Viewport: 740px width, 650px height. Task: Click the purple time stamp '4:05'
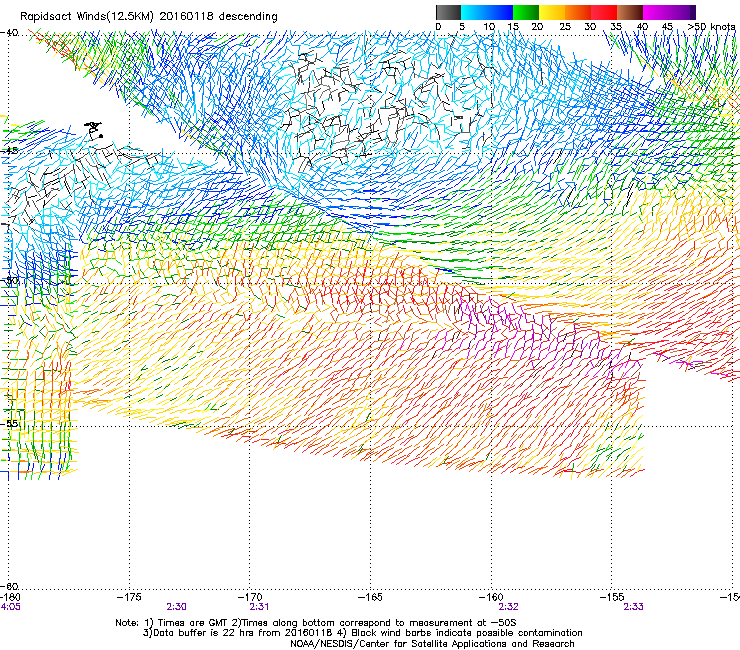click(x=10, y=607)
